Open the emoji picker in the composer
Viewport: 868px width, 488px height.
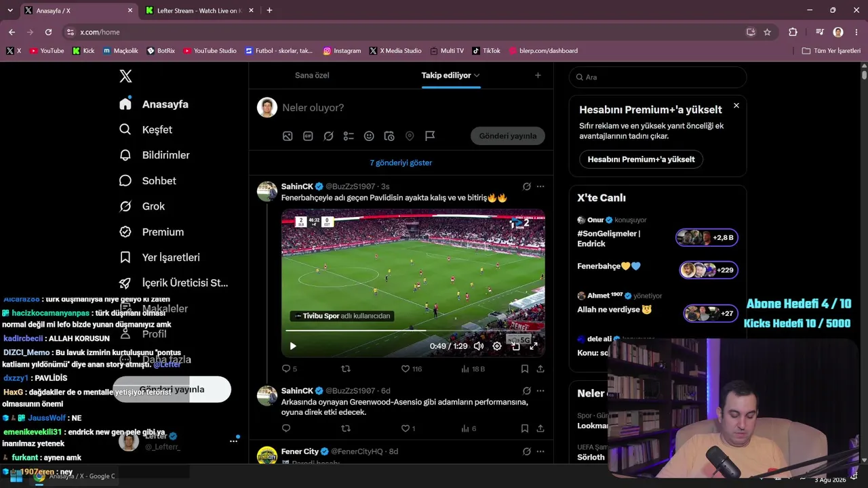(x=369, y=136)
